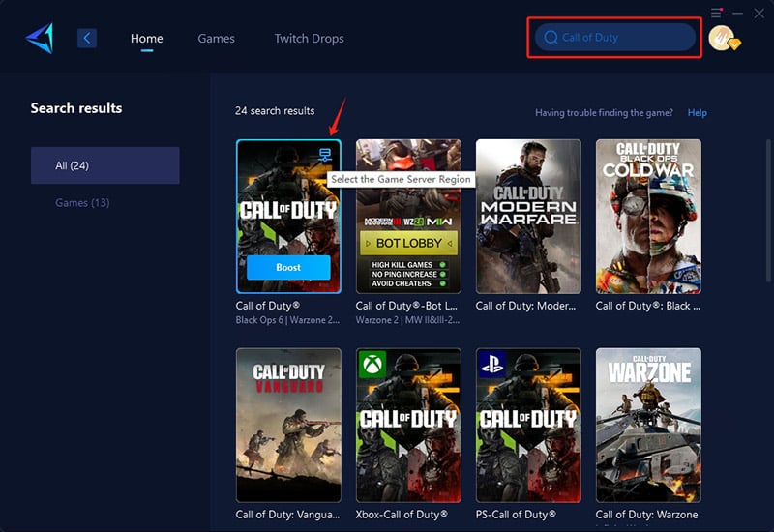774x532 pixels.
Task: Open PS-Call of Duty cover
Action: coord(528,425)
